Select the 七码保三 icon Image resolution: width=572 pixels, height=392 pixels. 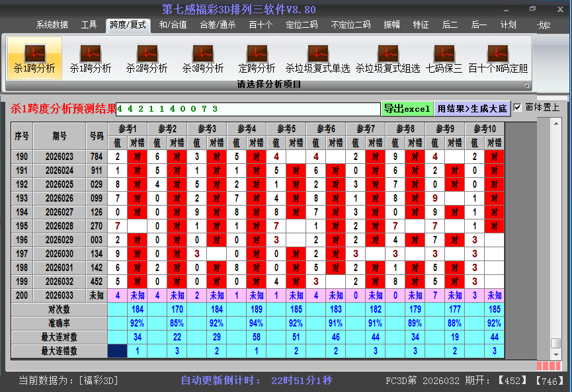(444, 58)
